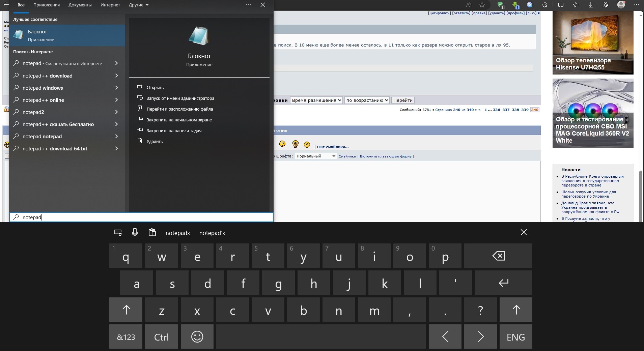Go back with the search panel arrow
This screenshot has width=644, height=351.
point(6,5)
